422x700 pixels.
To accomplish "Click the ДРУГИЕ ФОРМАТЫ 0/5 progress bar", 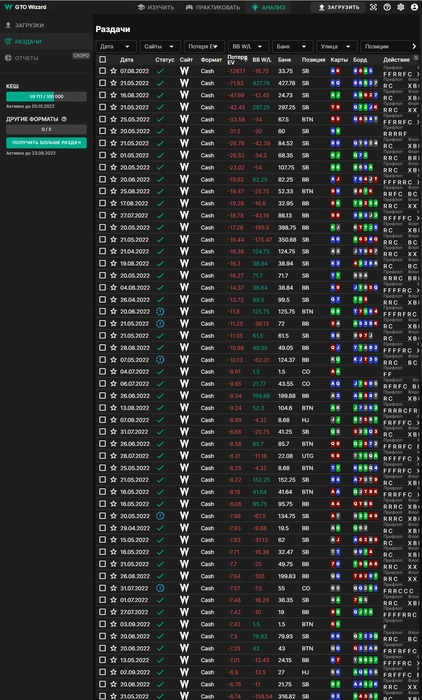I will tap(46, 129).
